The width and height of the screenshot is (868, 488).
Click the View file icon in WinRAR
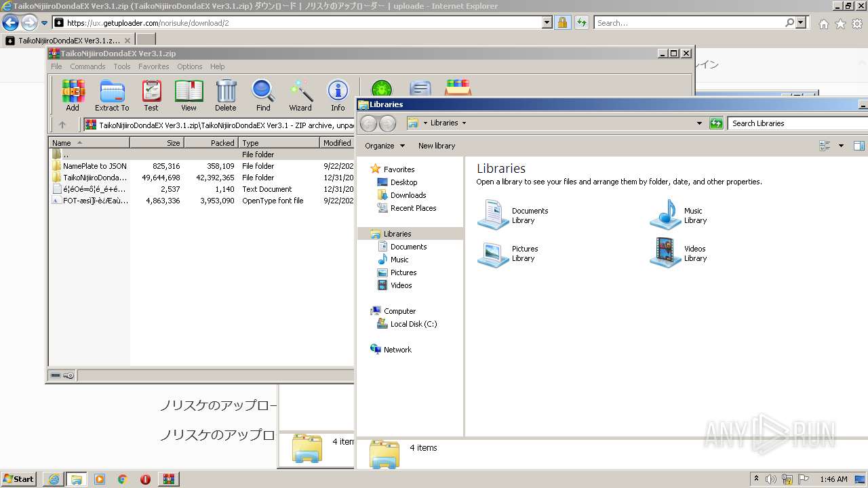coord(189,95)
